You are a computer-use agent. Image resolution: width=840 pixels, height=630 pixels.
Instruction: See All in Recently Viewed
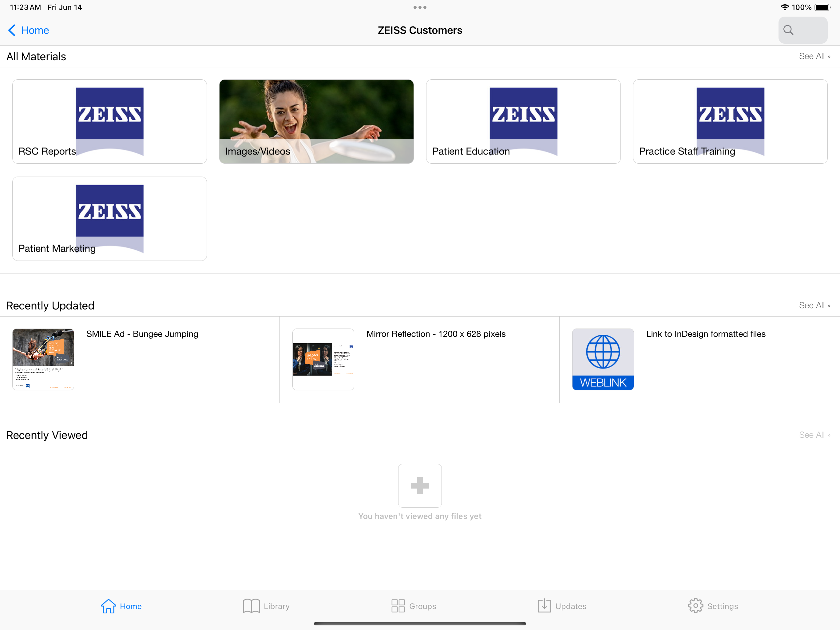point(814,435)
